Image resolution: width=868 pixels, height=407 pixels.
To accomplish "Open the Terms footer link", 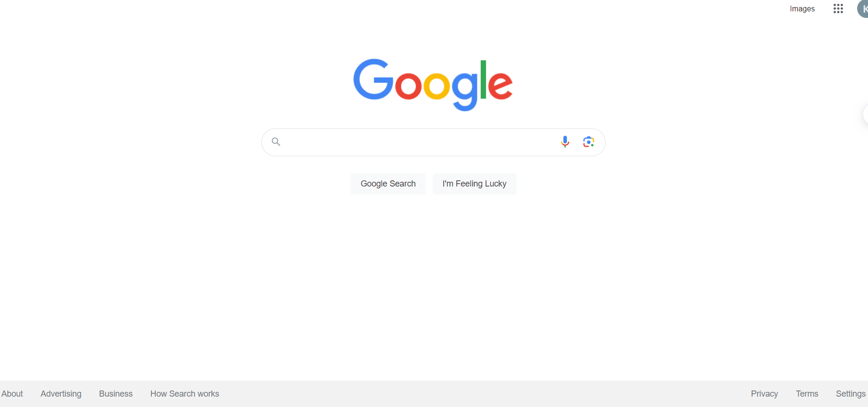I will tap(807, 394).
